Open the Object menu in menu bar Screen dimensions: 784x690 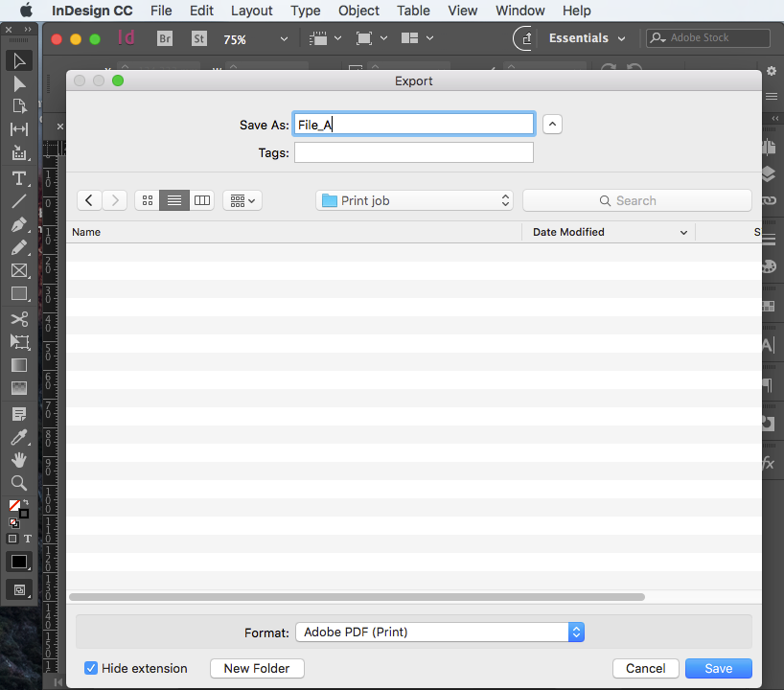pos(358,11)
